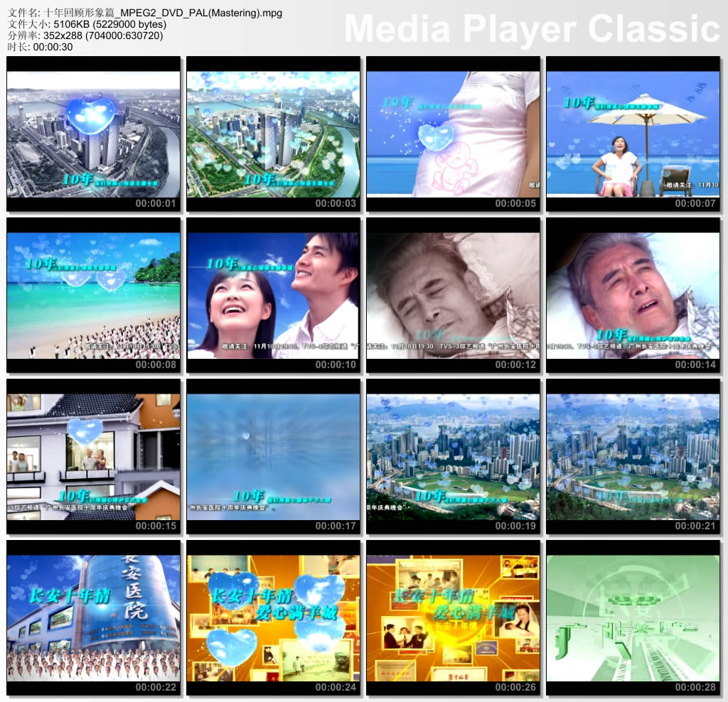
Task: Click the 352x288 resolution info line
Action: pyautogui.click(x=85, y=36)
